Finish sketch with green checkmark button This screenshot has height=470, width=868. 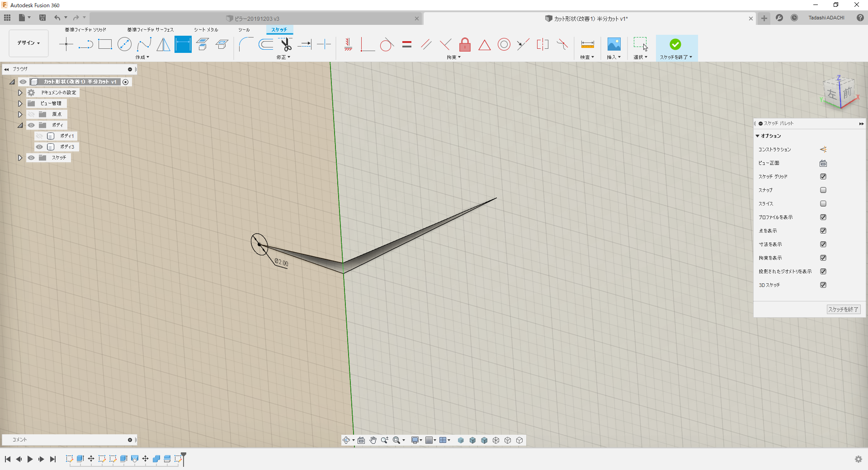pos(675,44)
